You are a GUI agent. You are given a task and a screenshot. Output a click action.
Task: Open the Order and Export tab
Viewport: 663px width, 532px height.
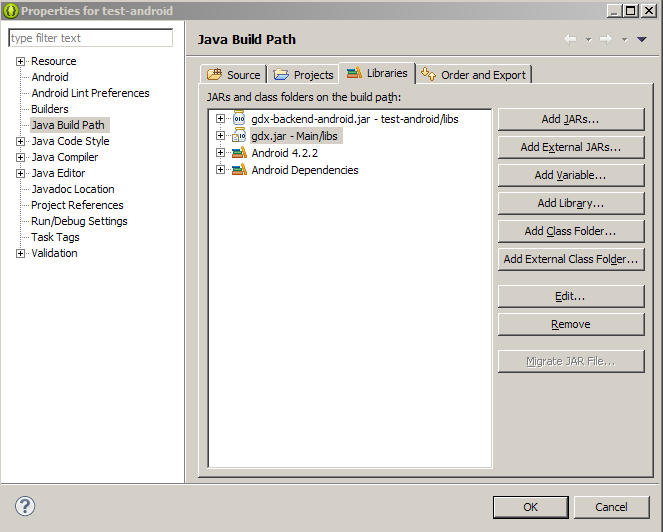474,74
